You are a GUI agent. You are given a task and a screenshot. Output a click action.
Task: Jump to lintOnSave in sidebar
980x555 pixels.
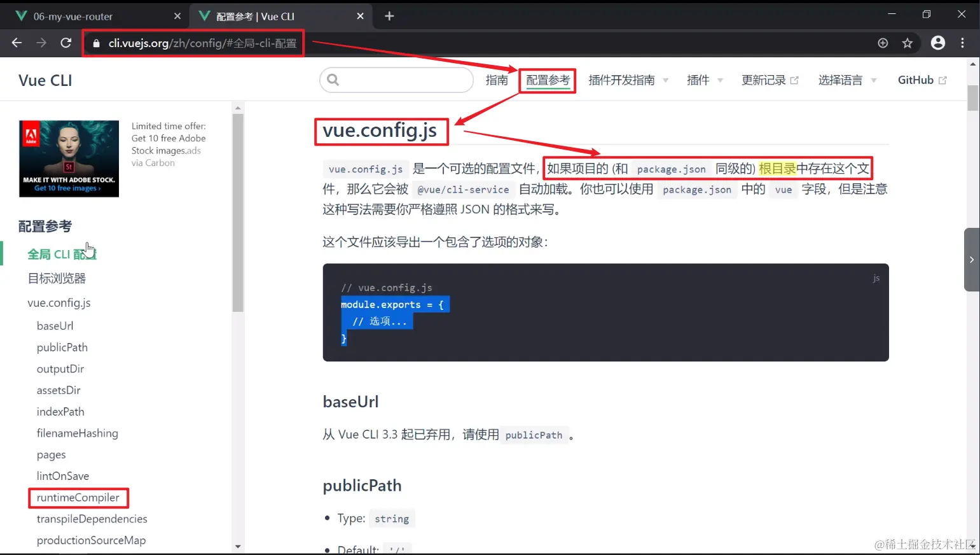pyautogui.click(x=63, y=476)
